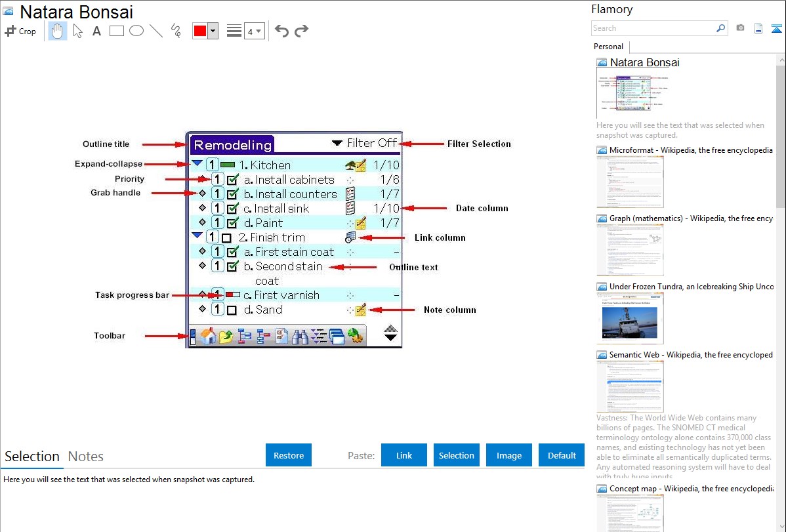This screenshot has height=532, width=786.
Task: Select the Personal tab in Flamory
Action: (x=609, y=47)
